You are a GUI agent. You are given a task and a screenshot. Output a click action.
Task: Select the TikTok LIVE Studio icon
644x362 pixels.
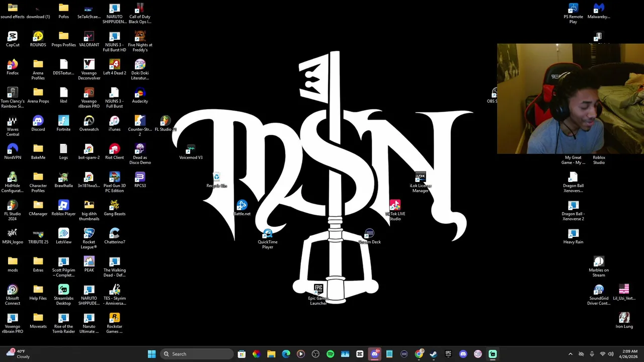pyautogui.click(x=395, y=210)
